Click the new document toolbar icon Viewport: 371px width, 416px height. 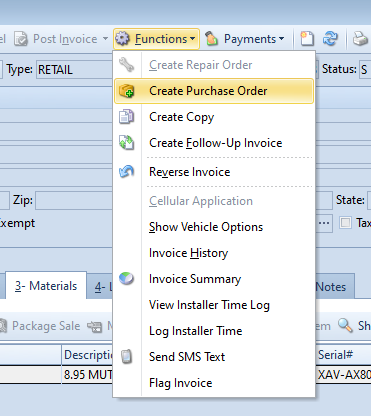pyautogui.click(x=307, y=39)
